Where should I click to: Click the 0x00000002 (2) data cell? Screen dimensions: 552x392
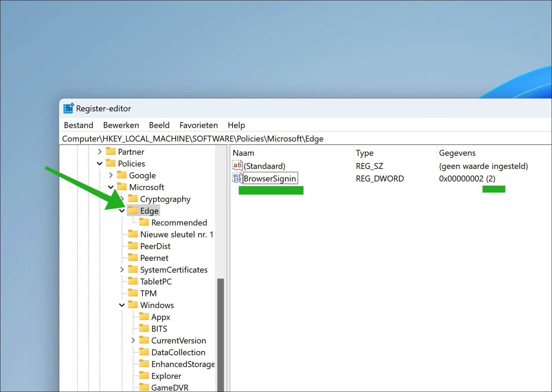pyautogui.click(x=467, y=178)
